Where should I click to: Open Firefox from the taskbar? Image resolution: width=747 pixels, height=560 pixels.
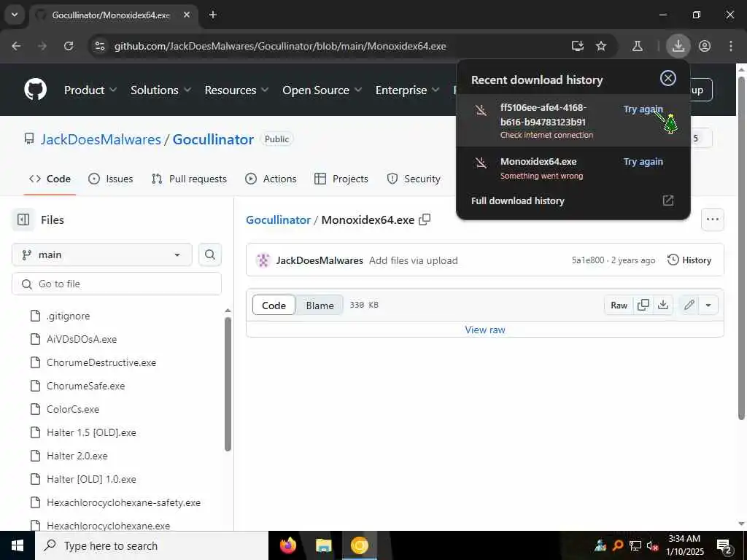click(x=288, y=545)
